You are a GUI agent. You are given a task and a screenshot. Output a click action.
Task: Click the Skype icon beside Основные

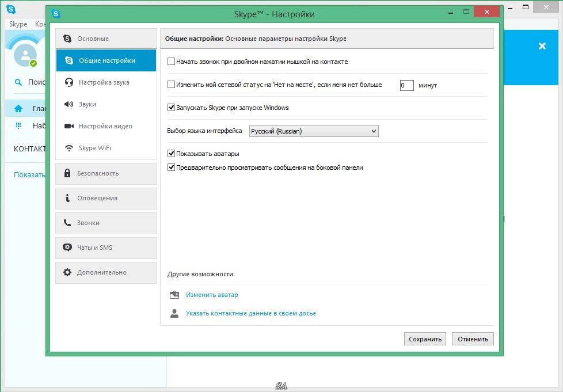(x=67, y=39)
